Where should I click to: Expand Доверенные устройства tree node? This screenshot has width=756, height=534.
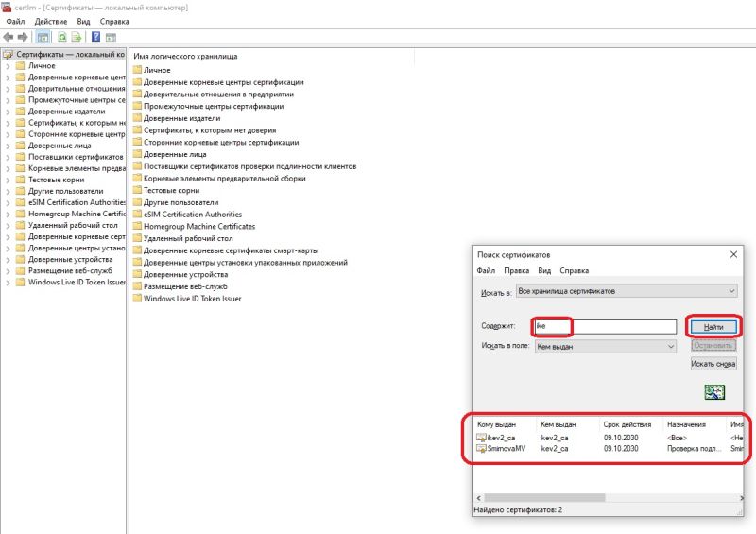pyautogui.click(x=8, y=260)
